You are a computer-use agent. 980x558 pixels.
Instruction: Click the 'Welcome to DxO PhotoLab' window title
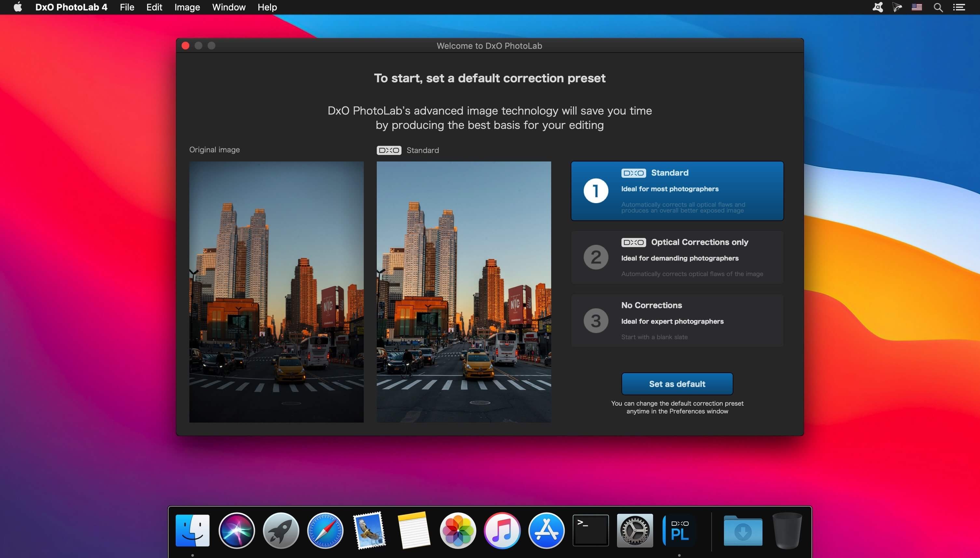[x=489, y=46]
